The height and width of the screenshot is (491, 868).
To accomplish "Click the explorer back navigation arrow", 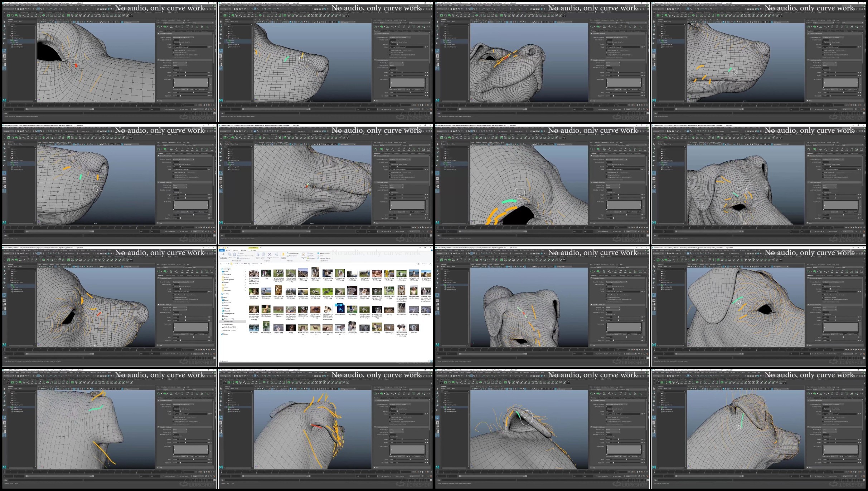I will (x=220, y=264).
